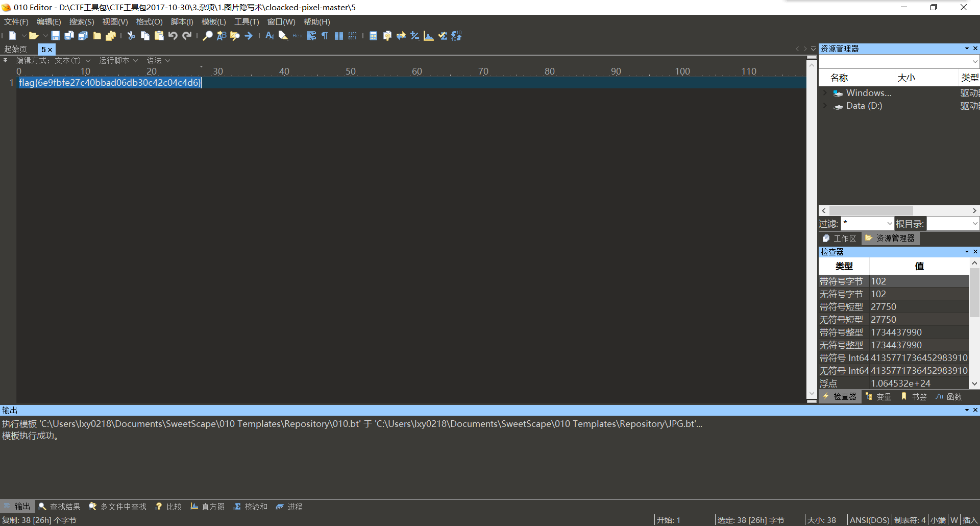
Task: Switch to the 起始页 start page tab
Action: [16, 49]
